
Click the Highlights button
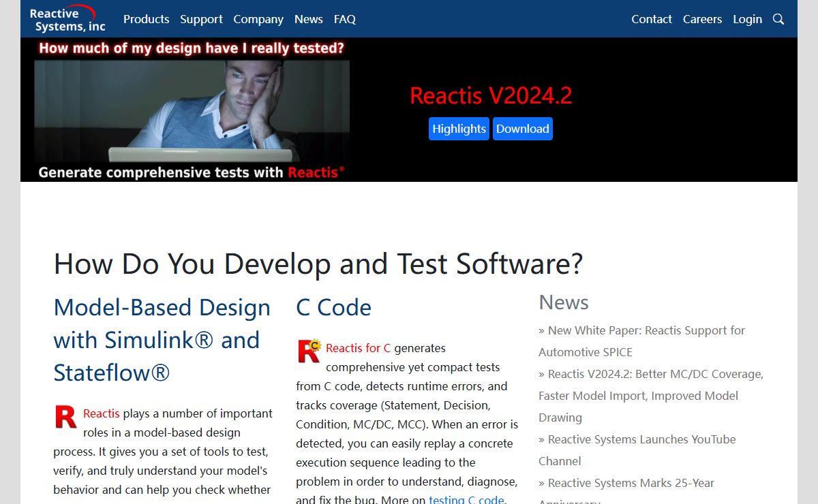coord(459,129)
